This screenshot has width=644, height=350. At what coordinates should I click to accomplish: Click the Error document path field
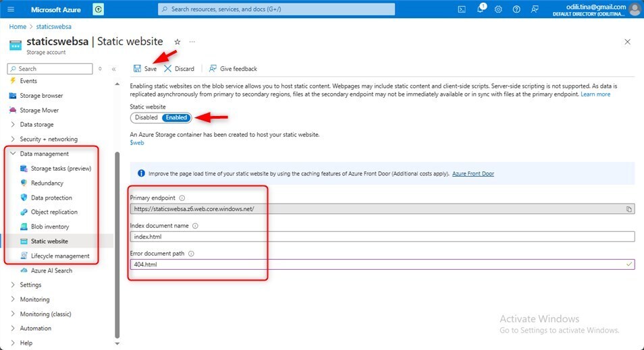[x=382, y=264]
